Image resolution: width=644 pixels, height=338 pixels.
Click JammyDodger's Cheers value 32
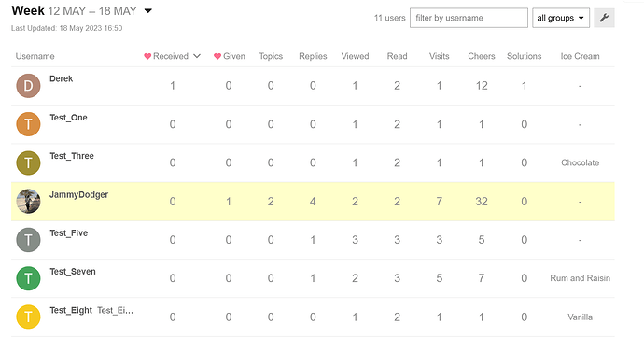coord(482,202)
